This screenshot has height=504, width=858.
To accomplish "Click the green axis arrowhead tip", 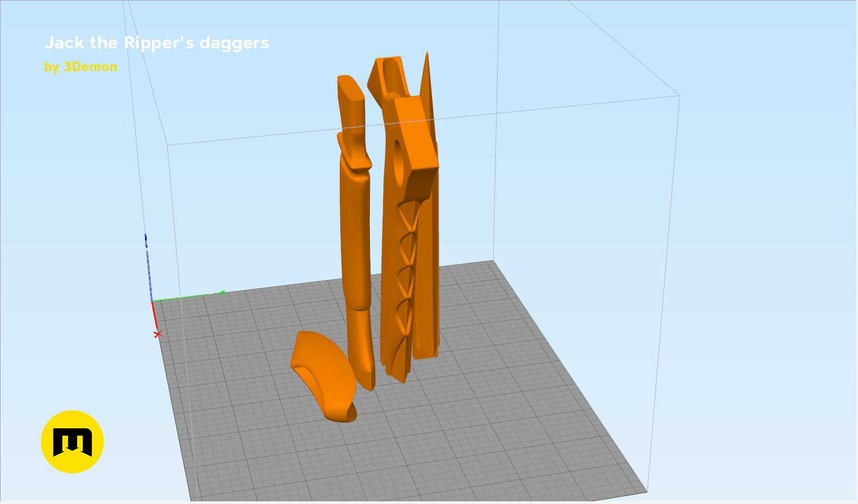I will point(223,290).
